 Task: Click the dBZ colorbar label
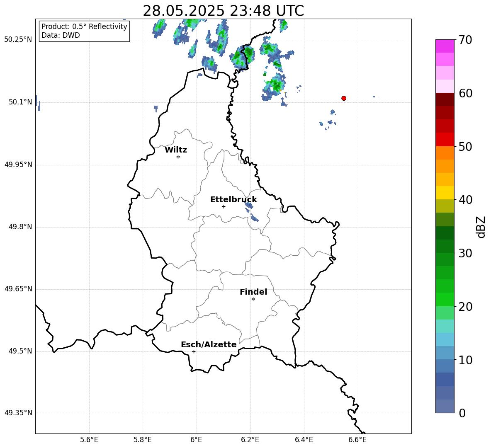tap(481, 227)
